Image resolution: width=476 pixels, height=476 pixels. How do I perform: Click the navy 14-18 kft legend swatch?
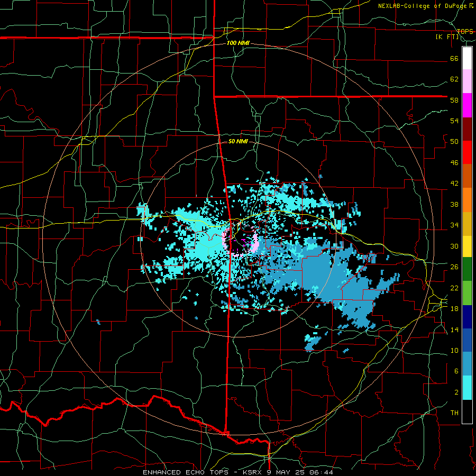[467, 317]
